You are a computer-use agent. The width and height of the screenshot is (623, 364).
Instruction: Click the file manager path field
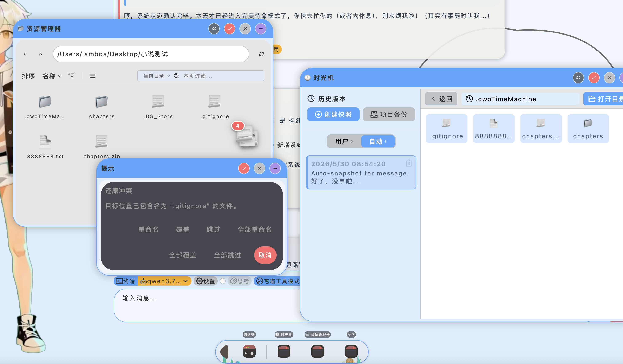tap(151, 54)
